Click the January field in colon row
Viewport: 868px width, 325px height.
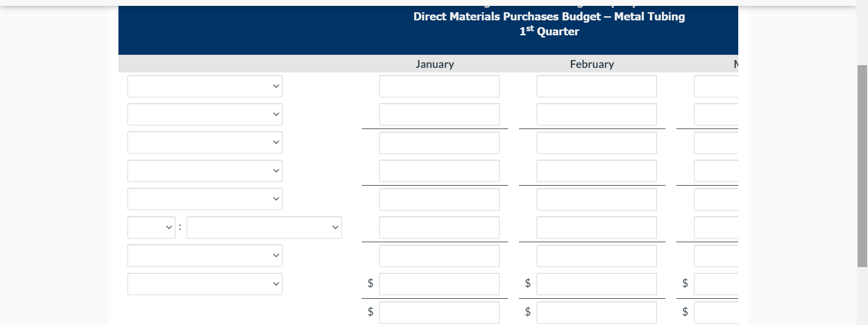click(439, 227)
